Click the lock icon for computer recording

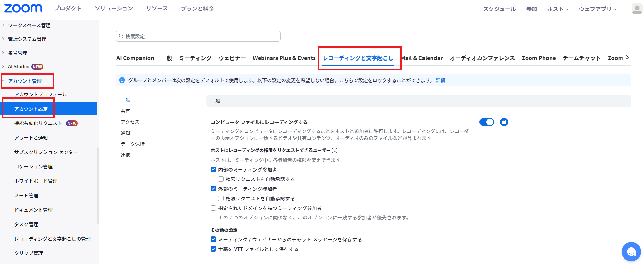pos(504,122)
